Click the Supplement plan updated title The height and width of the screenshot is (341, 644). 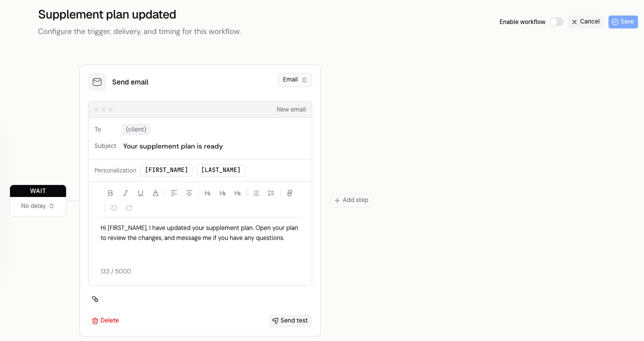pos(107,14)
